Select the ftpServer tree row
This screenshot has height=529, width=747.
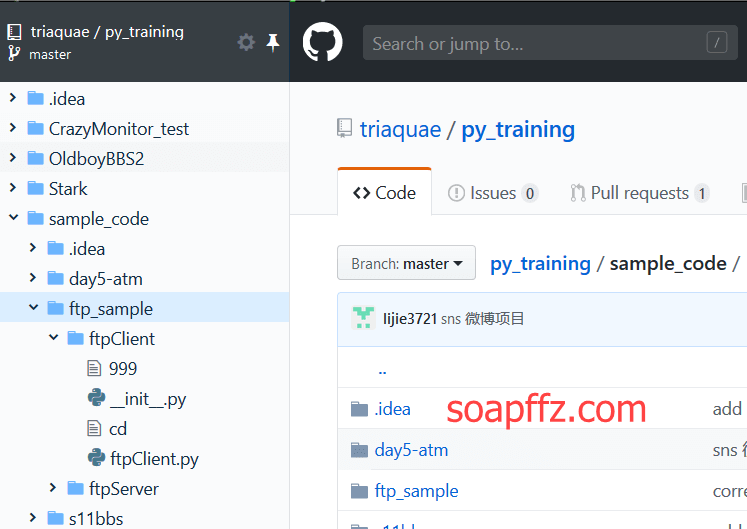click(144, 488)
